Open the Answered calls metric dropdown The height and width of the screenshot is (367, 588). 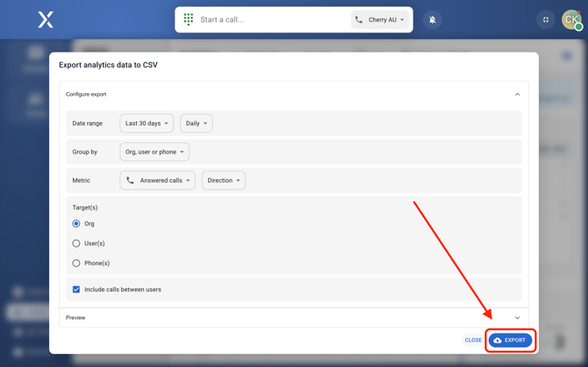(158, 181)
